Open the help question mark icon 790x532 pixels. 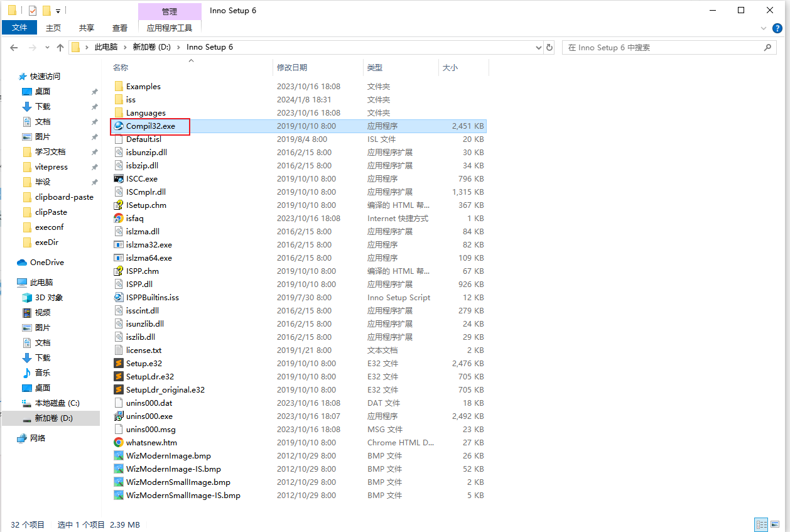click(777, 28)
